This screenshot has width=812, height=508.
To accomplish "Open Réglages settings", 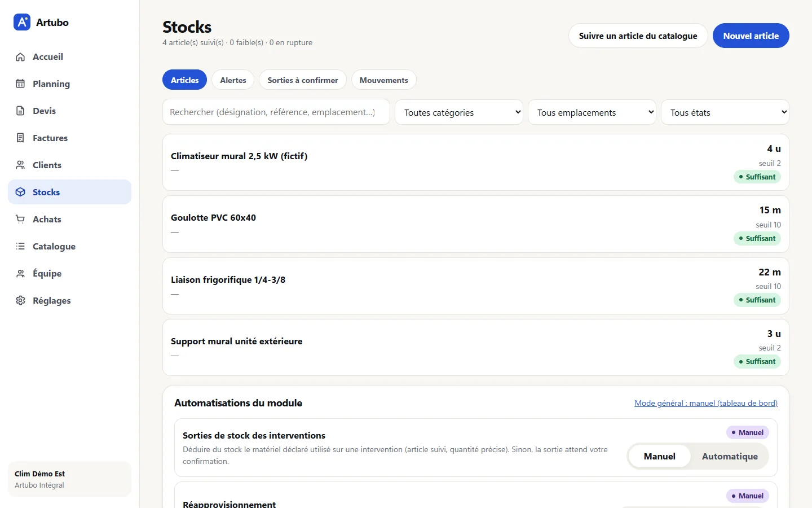I will (69, 300).
